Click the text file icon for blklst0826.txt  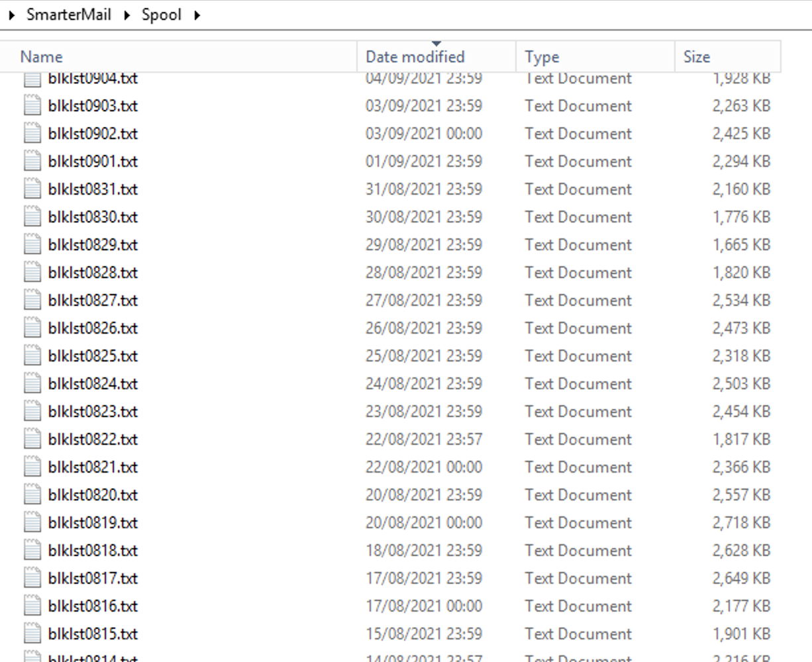[32, 328]
